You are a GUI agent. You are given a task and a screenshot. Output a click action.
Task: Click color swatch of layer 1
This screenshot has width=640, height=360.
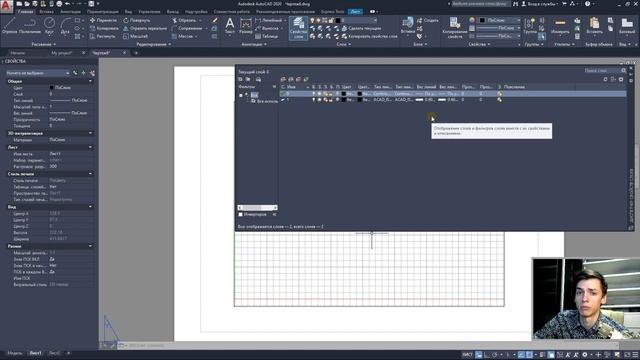344,100
